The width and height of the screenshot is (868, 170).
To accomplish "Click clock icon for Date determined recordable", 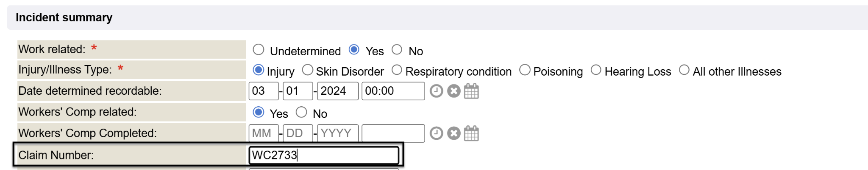I will pyautogui.click(x=436, y=91).
